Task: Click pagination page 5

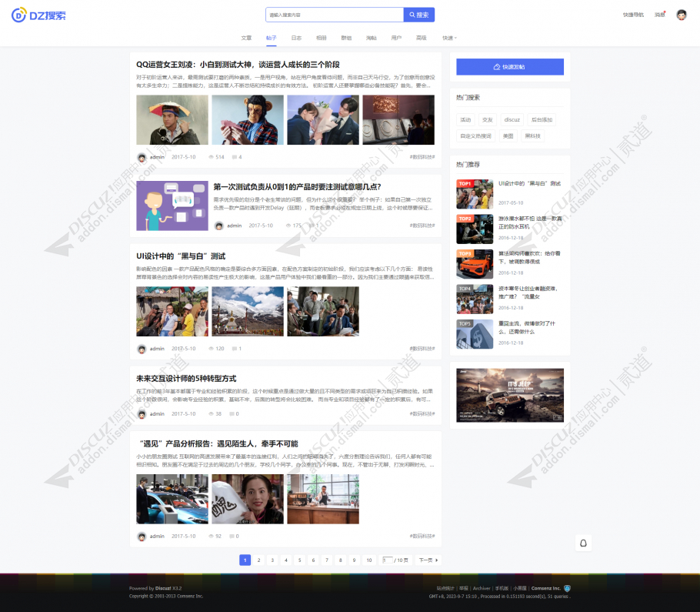Action: (299, 560)
